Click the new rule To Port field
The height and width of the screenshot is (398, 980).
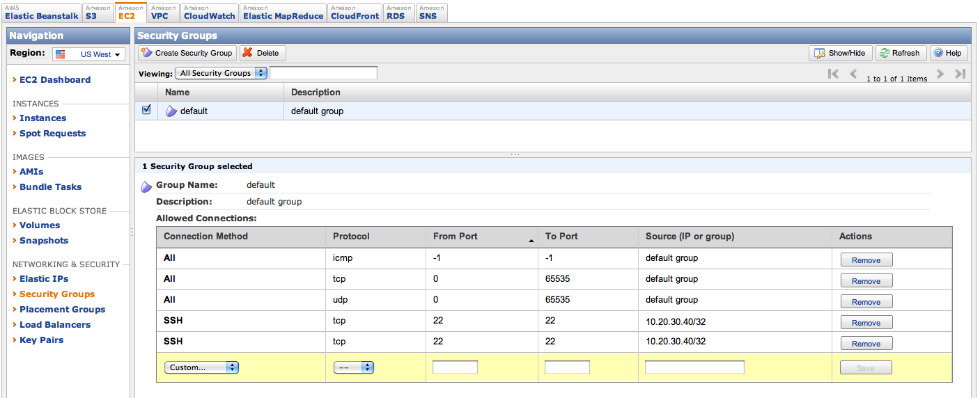tap(567, 367)
